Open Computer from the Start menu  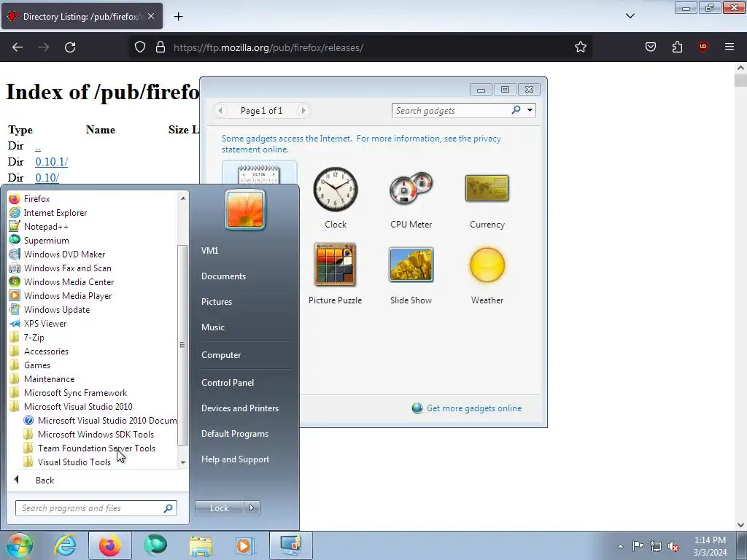pyautogui.click(x=221, y=355)
